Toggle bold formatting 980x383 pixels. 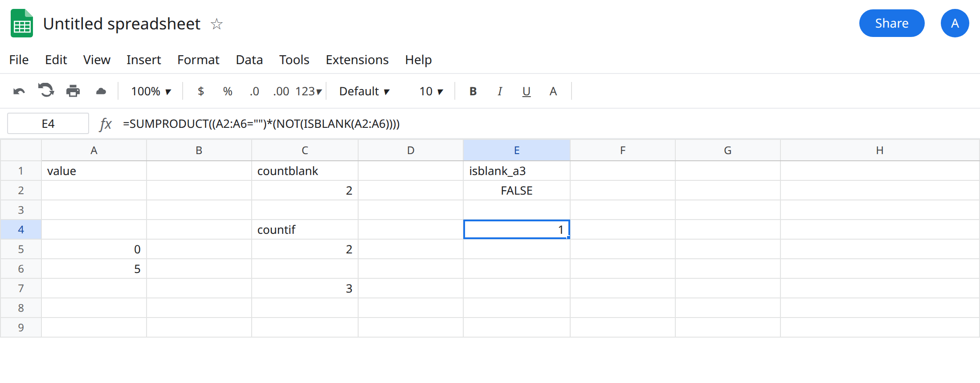click(473, 91)
